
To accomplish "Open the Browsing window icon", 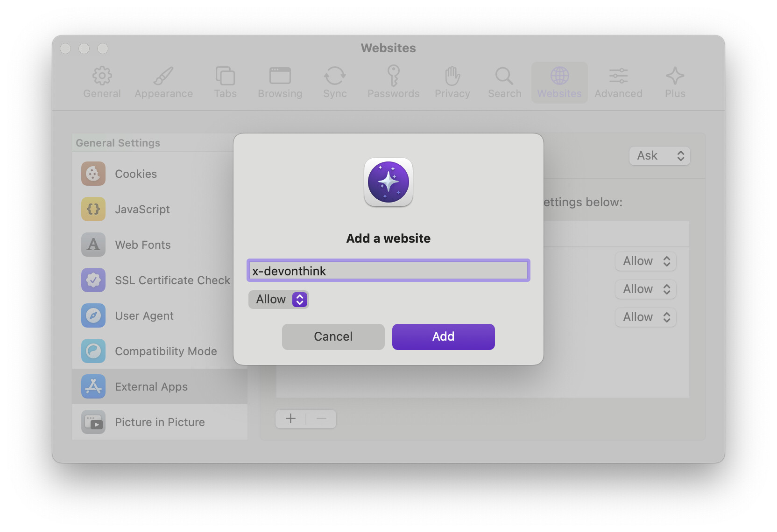I will click(x=280, y=76).
